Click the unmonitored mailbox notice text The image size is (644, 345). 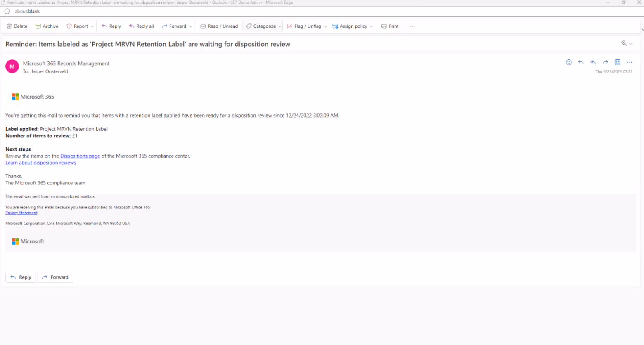pos(50,197)
